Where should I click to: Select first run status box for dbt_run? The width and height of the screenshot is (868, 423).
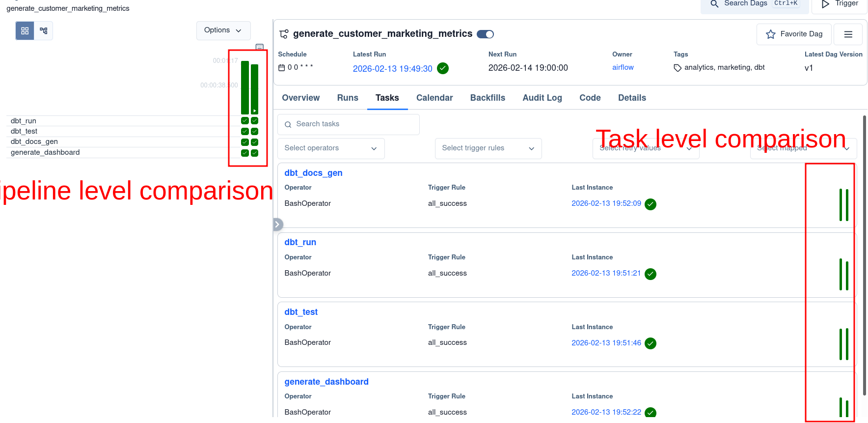[x=244, y=121]
